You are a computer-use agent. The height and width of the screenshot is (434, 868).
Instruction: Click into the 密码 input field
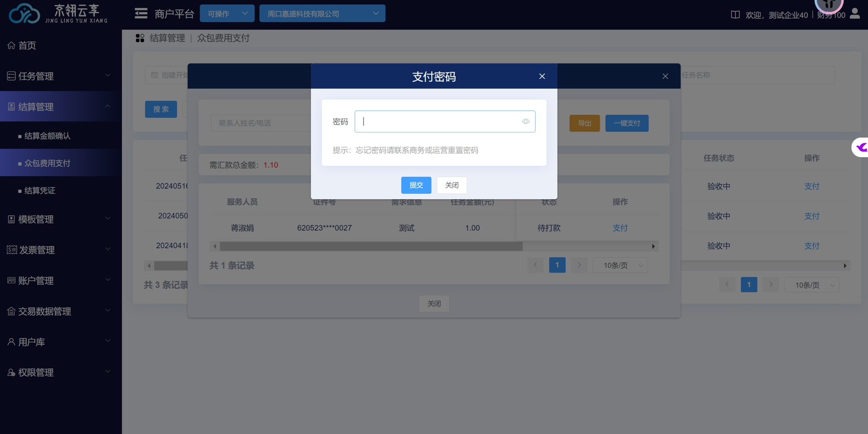click(439, 122)
